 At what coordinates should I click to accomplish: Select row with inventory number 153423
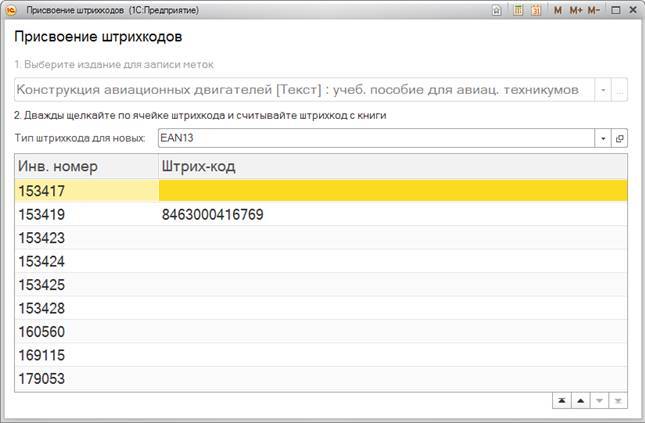(x=87, y=238)
